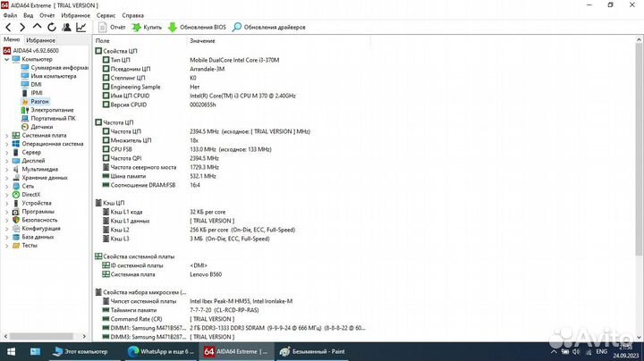Open Обновления BIOS from the toolbar

click(x=197, y=28)
